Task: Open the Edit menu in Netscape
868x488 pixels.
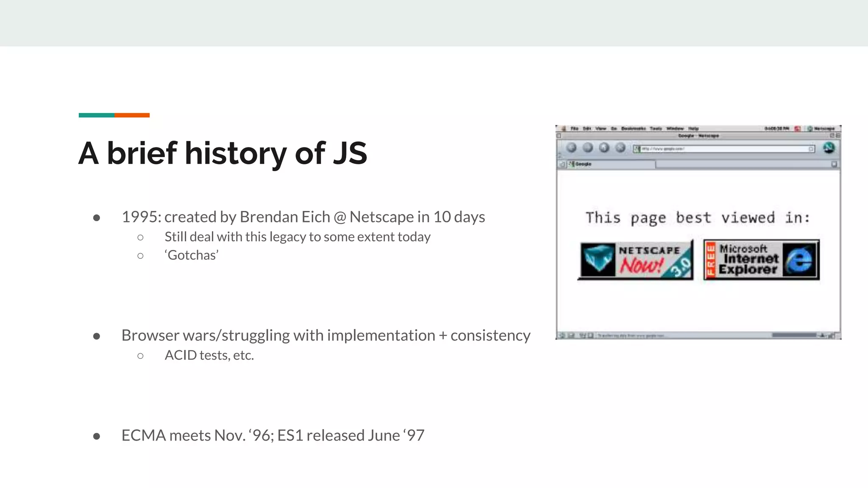Action: click(587, 128)
